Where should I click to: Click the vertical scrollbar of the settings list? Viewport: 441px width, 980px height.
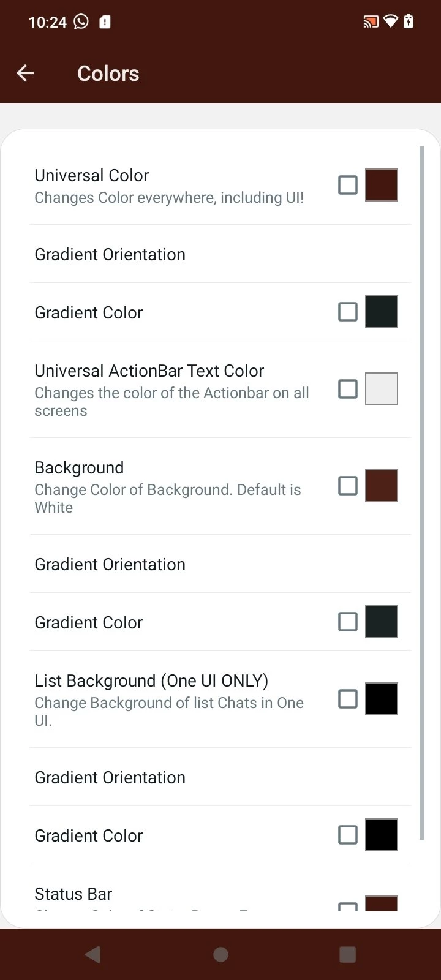[421, 490]
